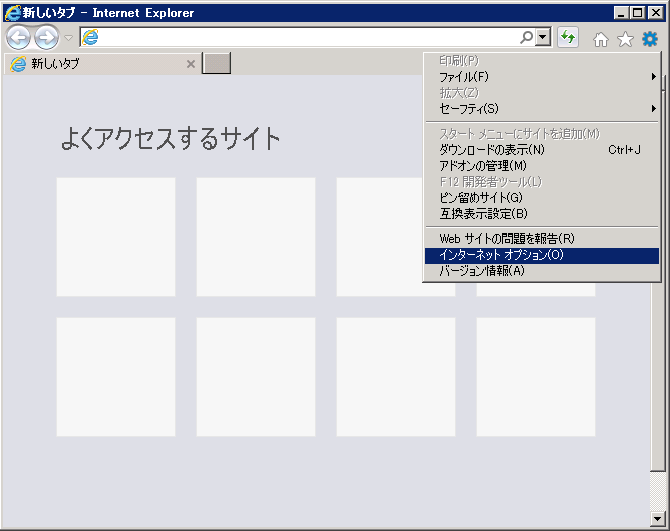Click the Internet Explorer icon in title bar
Viewport: 670px width, 531px height.
[x=12, y=13]
